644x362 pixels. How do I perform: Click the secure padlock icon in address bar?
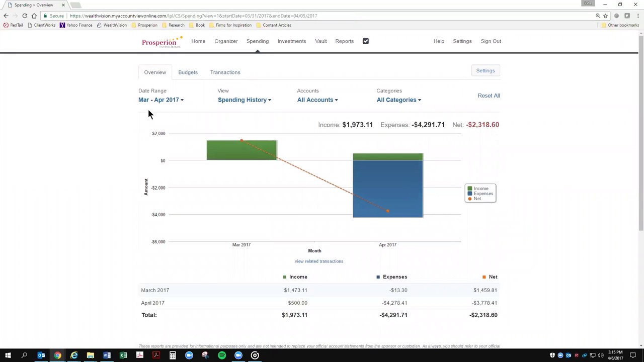(x=45, y=16)
